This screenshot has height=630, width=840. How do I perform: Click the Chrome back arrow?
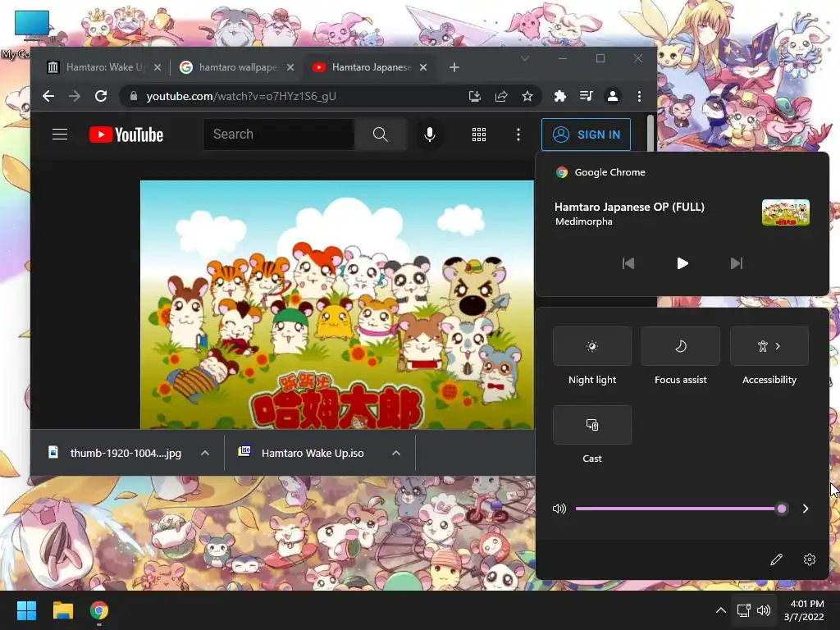(x=48, y=96)
